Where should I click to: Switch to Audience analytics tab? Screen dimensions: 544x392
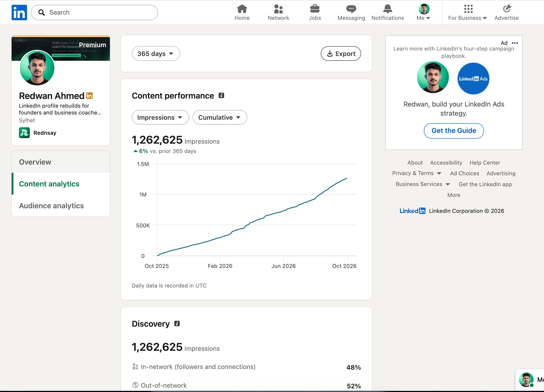[61, 206]
